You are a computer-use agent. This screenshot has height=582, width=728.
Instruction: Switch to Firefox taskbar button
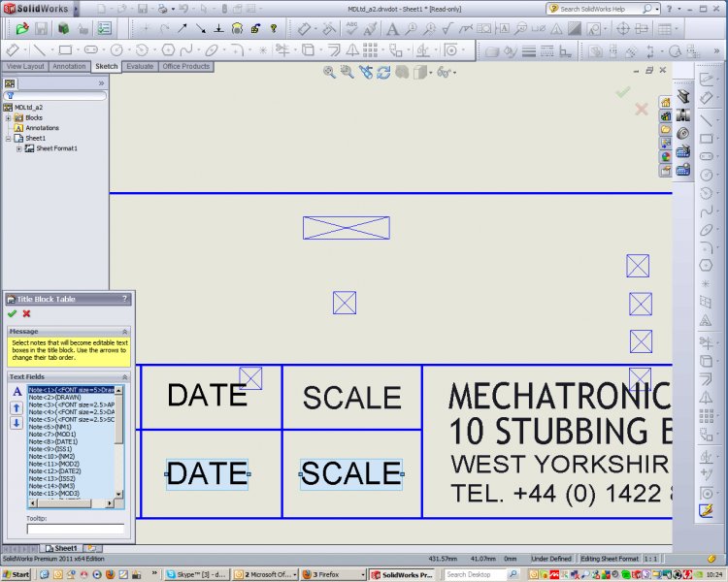pos(333,574)
